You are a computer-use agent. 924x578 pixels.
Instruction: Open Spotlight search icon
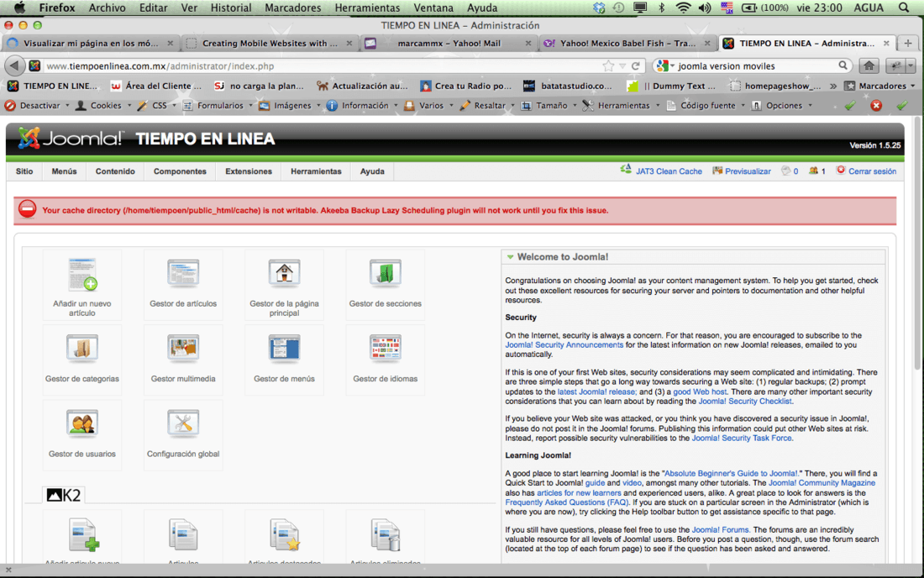click(904, 8)
